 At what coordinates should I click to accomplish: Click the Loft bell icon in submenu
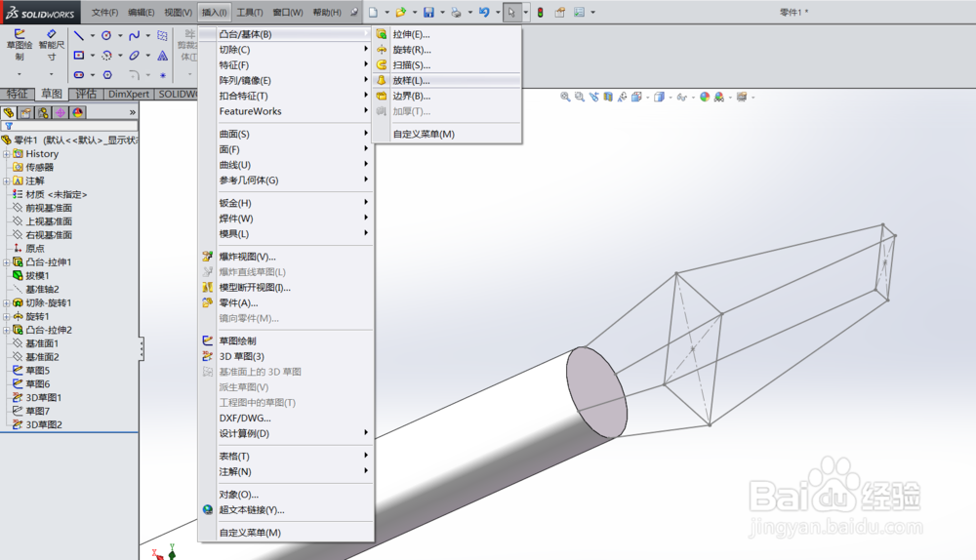(382, 80)
